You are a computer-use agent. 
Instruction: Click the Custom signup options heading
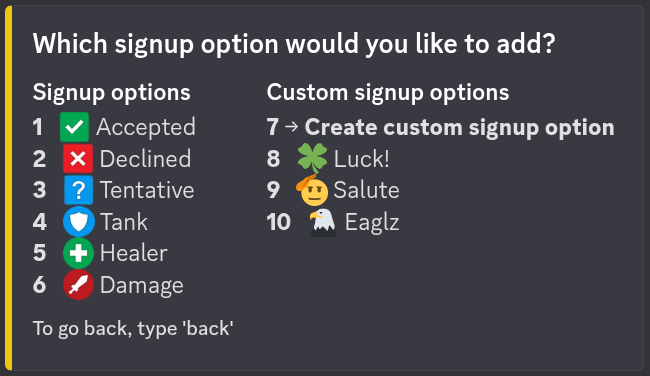[x=388, y=92]
